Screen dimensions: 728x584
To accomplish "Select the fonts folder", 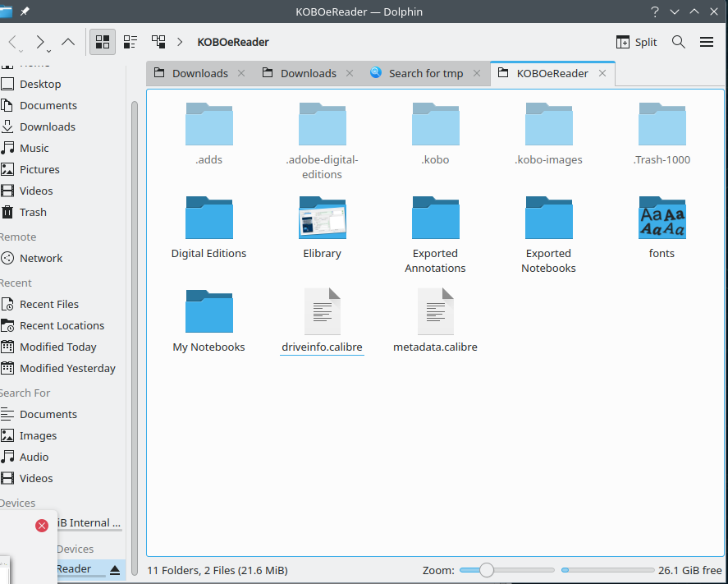I will point(662,228).
